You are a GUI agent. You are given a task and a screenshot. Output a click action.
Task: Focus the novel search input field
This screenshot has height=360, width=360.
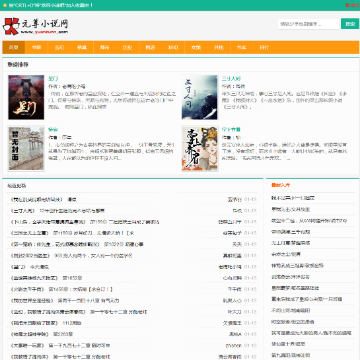308,24
